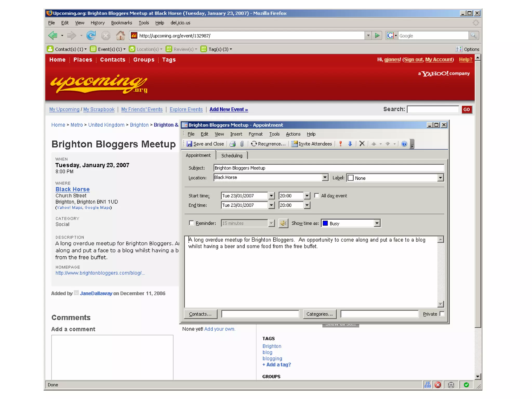This screenshot has width=532, height=399.
Task: Click the green Go arrow beside the URL
Action: point(377,35)
